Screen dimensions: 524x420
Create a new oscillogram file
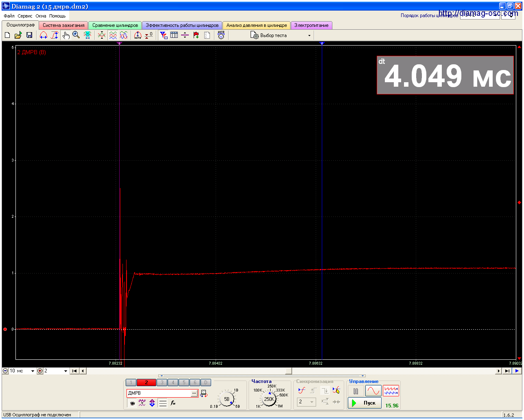pos(7,35)
